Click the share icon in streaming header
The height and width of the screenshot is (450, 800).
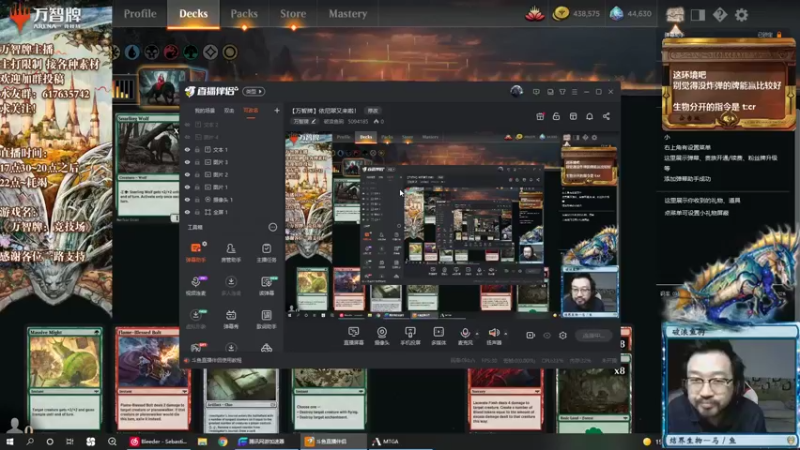(606, 116)
